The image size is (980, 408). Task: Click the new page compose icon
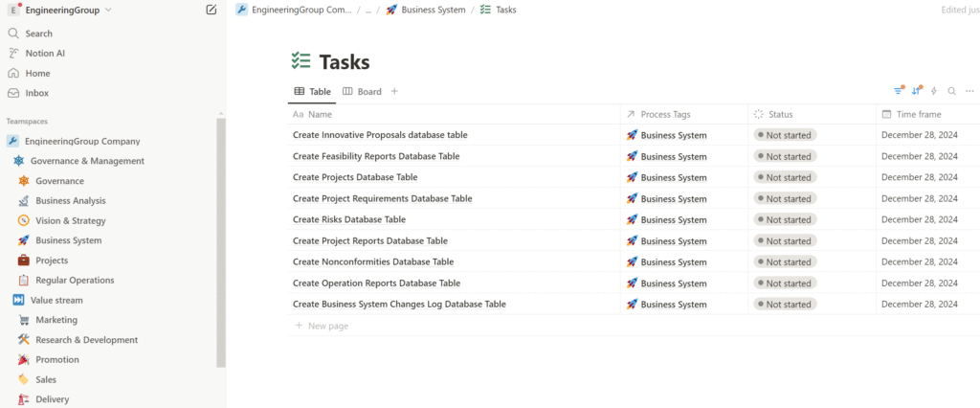point(211,10)
